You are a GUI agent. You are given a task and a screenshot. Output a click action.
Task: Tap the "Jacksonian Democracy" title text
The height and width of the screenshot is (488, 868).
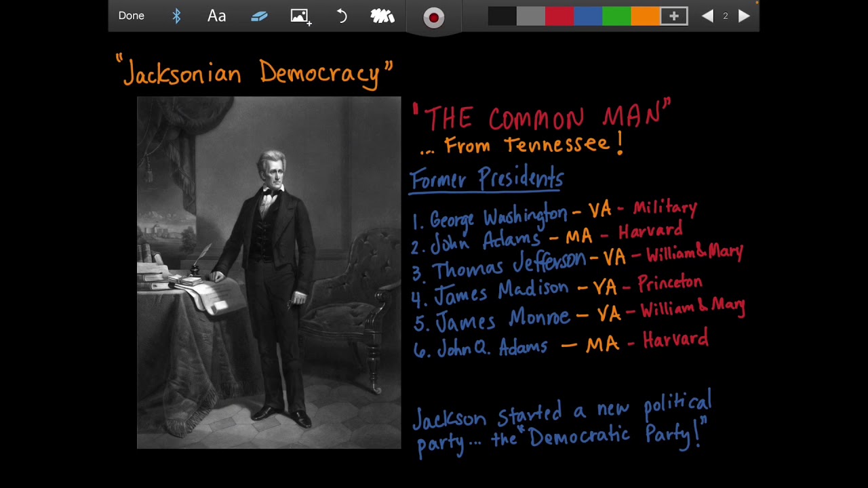(x=254, y=73)
